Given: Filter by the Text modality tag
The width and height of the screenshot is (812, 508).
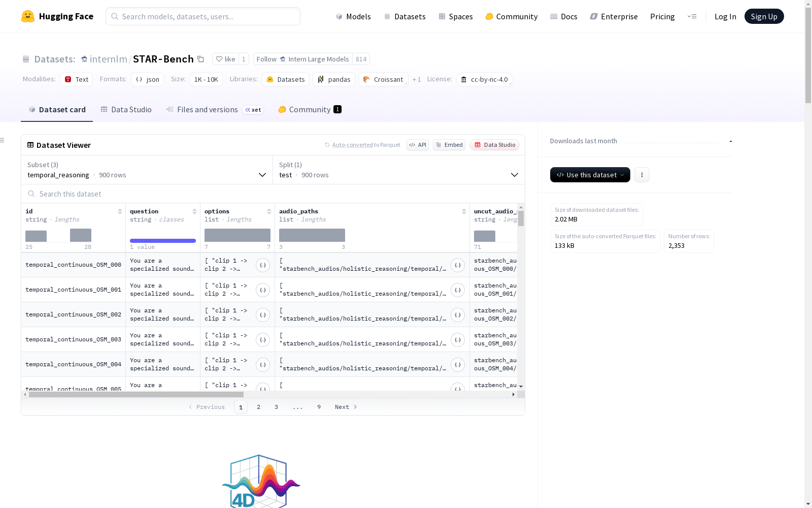Looking at the screenshot, I should pyautogui.click(x=77, y=79).
